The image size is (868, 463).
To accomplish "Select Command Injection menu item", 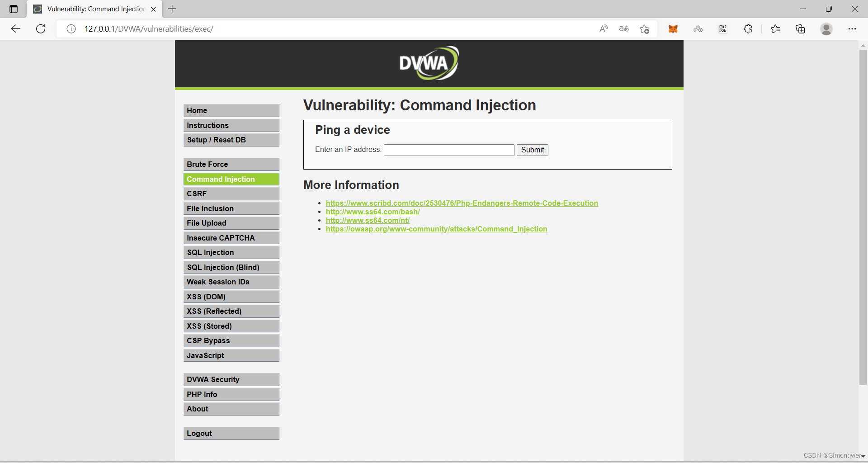I will tap(231, 179).
